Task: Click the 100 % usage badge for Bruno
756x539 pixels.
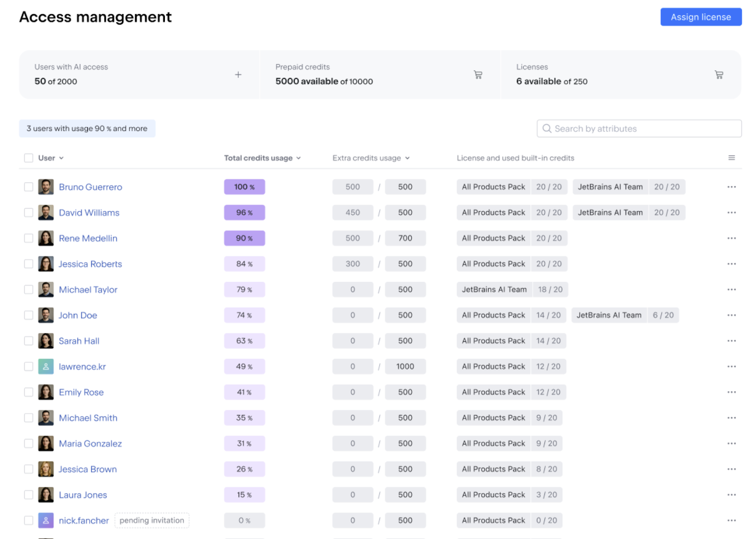Action: pos(244,187)
